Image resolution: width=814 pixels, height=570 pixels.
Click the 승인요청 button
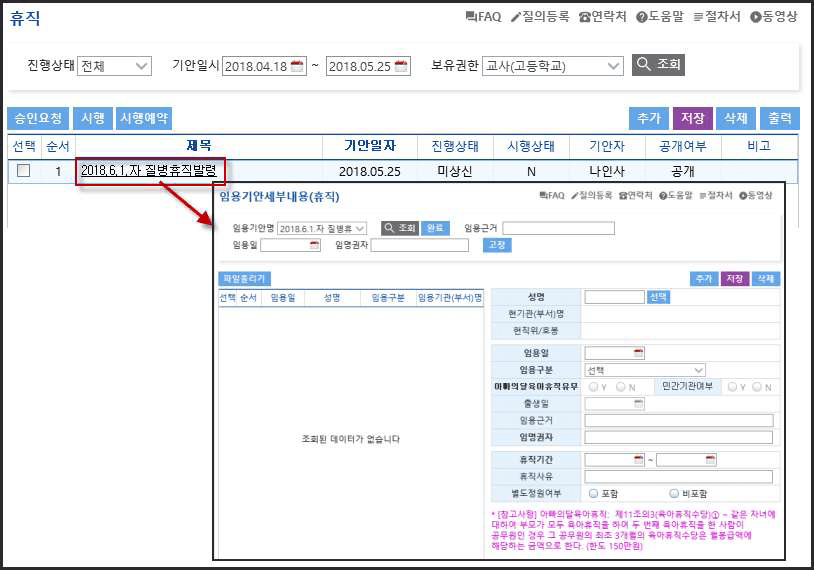tap(37, 118)
